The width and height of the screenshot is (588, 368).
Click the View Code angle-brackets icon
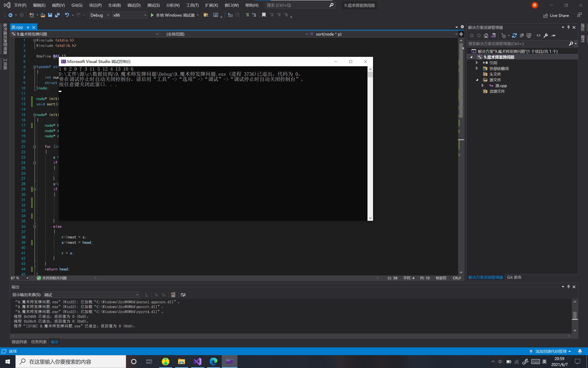pos(539,36)
